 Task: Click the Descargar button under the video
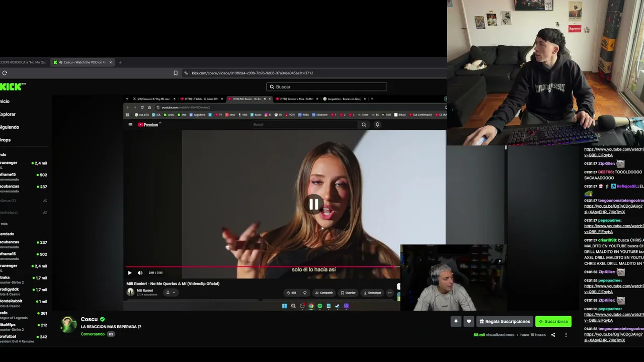(x=373, y=293)
